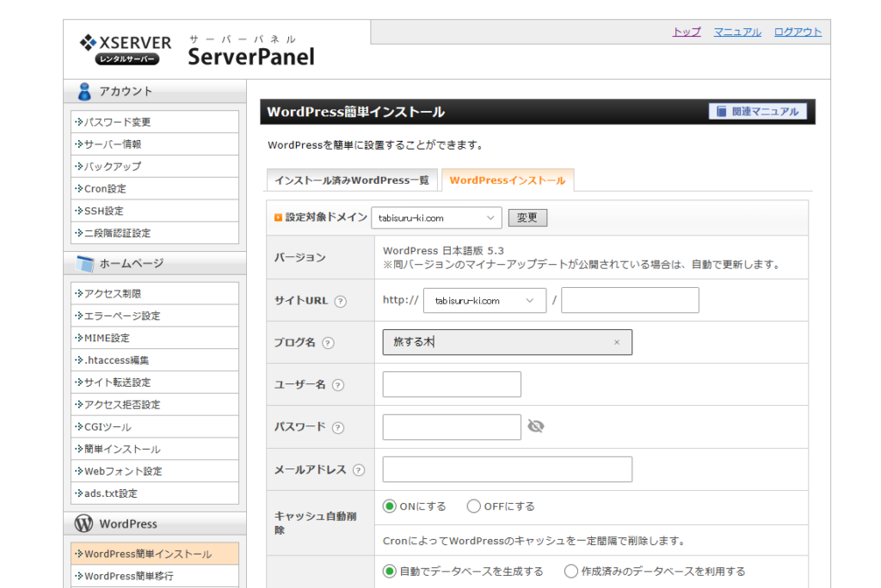
Task: Open 二段階認証設定 in sidebar
Action: click(155, 232)
